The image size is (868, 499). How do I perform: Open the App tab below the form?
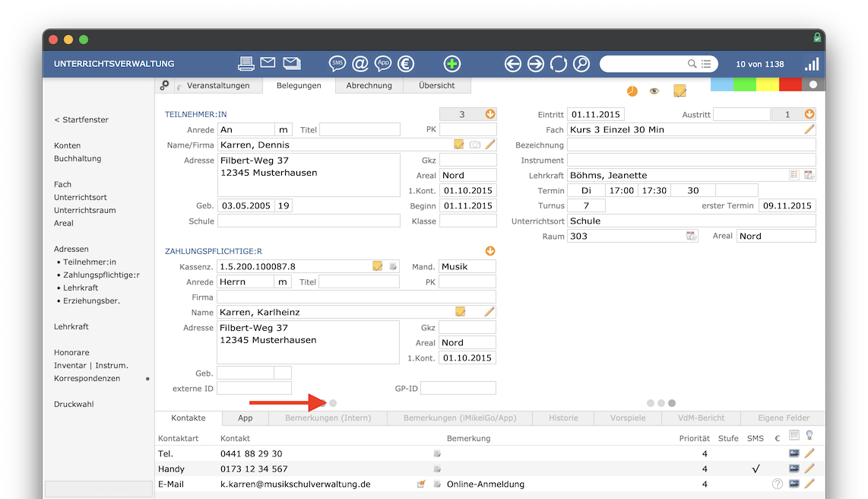click(x=246, y=418)
